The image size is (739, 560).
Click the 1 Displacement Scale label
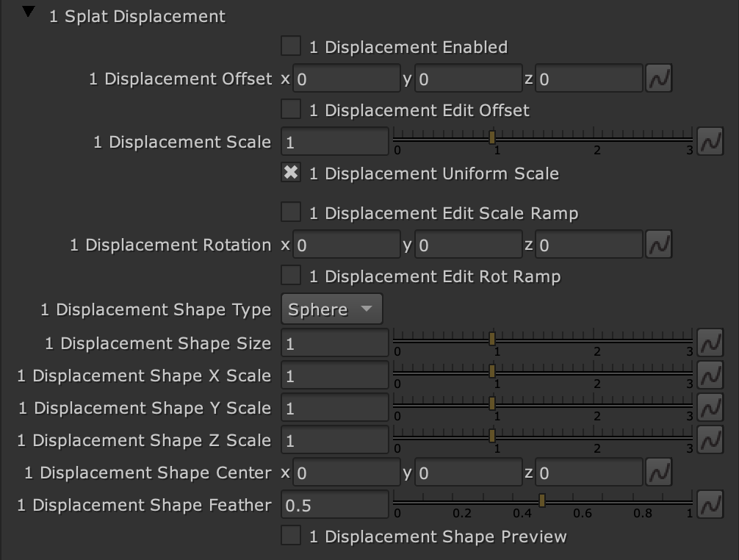click(x=182, y=142)
